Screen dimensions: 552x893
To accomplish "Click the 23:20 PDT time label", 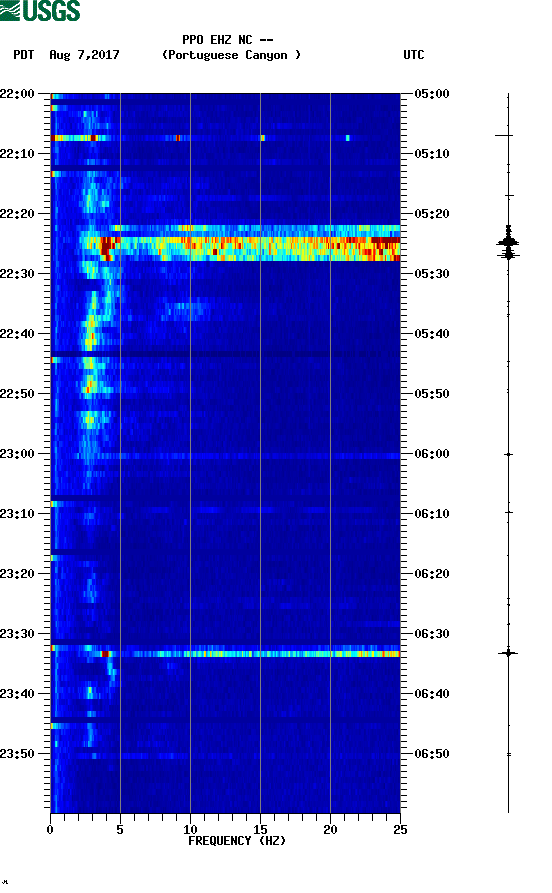I will pyautogui.click(x=17, y=574).
